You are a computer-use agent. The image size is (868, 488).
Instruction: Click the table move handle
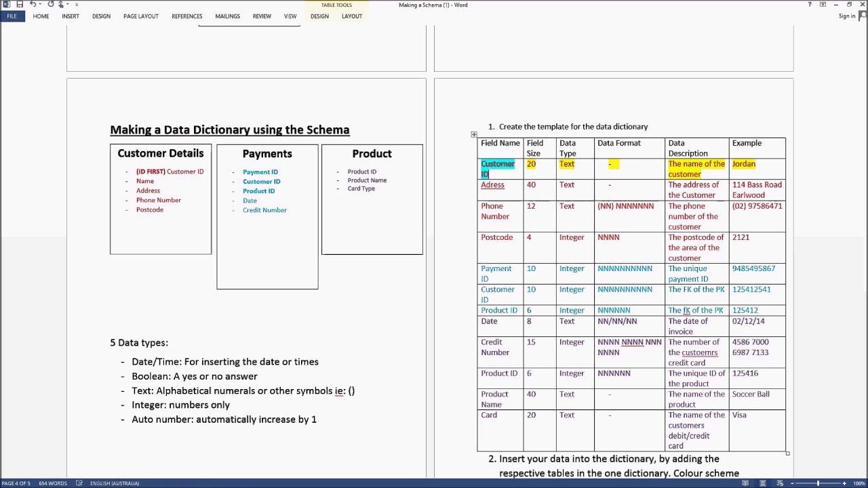(474, 134)
